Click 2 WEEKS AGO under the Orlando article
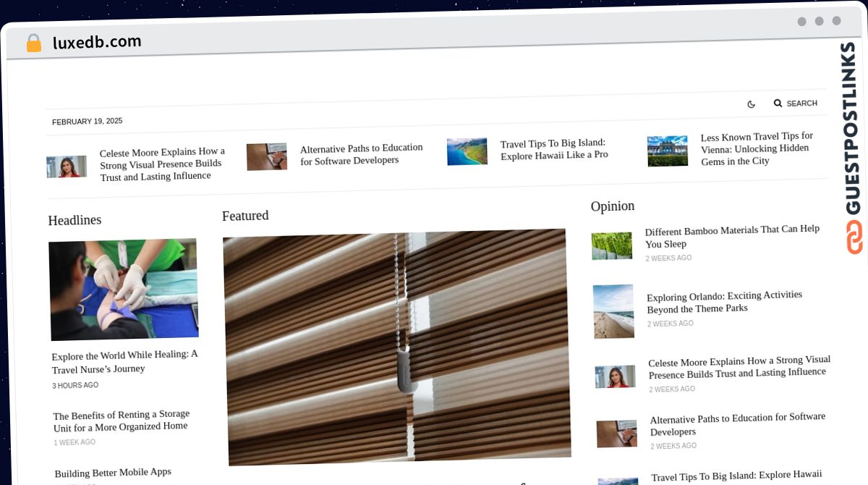Screen dimensions: 868x485 (x=670, y=324)
